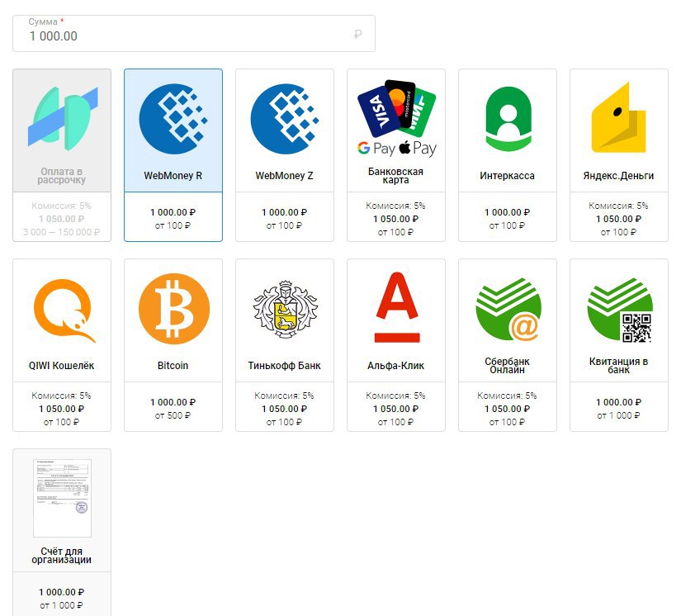Select the Сбербанк Онлайн logo with @ sign
Viewport: 681px width, 616px height.
508,310
